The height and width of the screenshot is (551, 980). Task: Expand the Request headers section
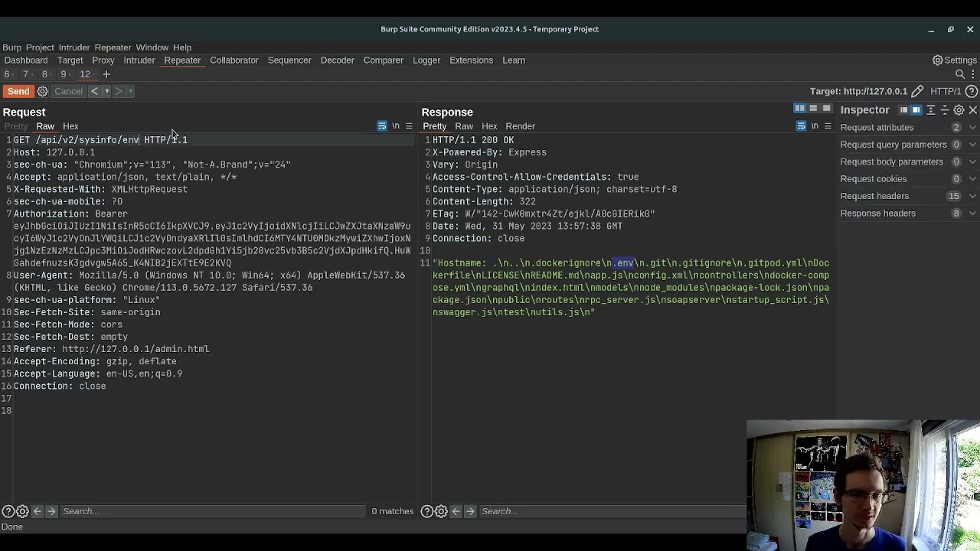click(x=909, y=196)
